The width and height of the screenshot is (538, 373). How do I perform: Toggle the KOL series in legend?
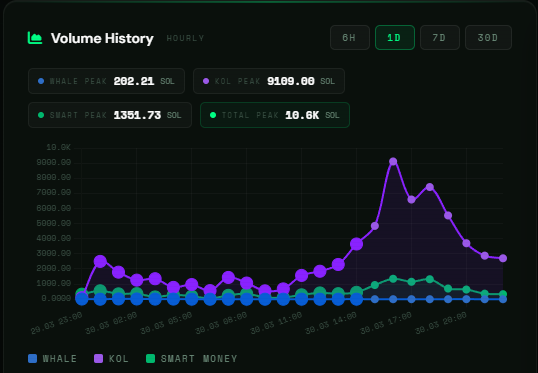(112, 359)
